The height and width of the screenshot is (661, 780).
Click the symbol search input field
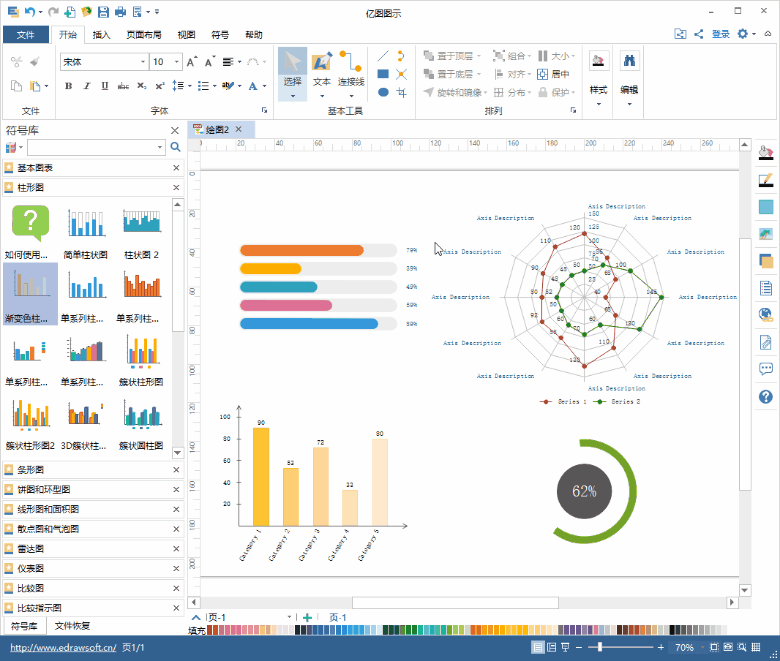coord(92,147)
